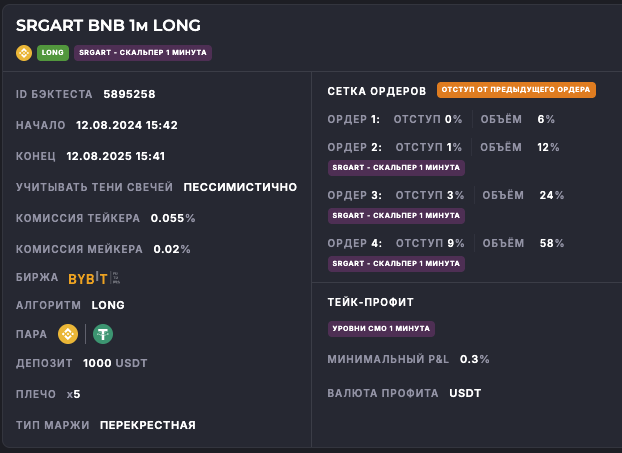Viewport: 622px width, 453px height.
Task: Click the BNB coin icon under the title
Action: point(24,53)
